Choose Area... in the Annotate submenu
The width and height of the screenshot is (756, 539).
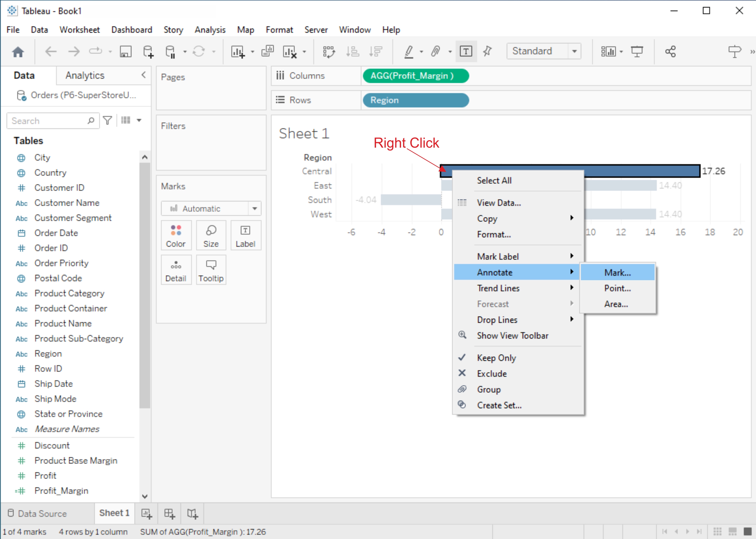click(618, 304)
